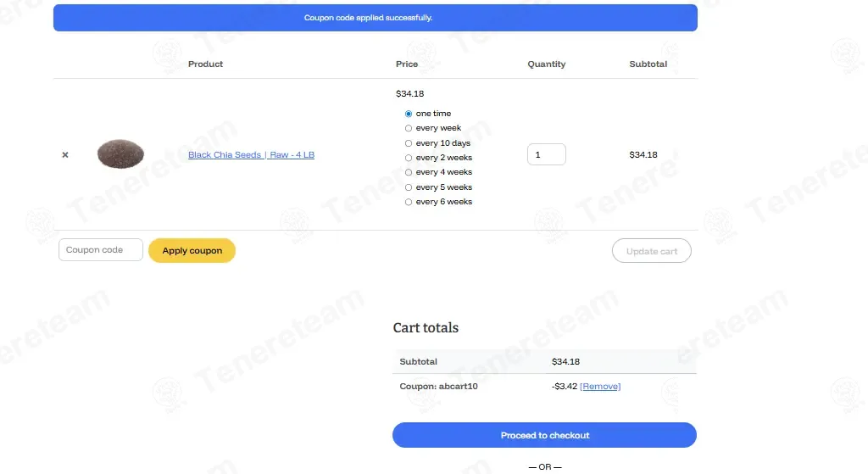This screenshot has width=868, height=474.
Task: Click the Product column header
Action: click(x=205, y=64)
